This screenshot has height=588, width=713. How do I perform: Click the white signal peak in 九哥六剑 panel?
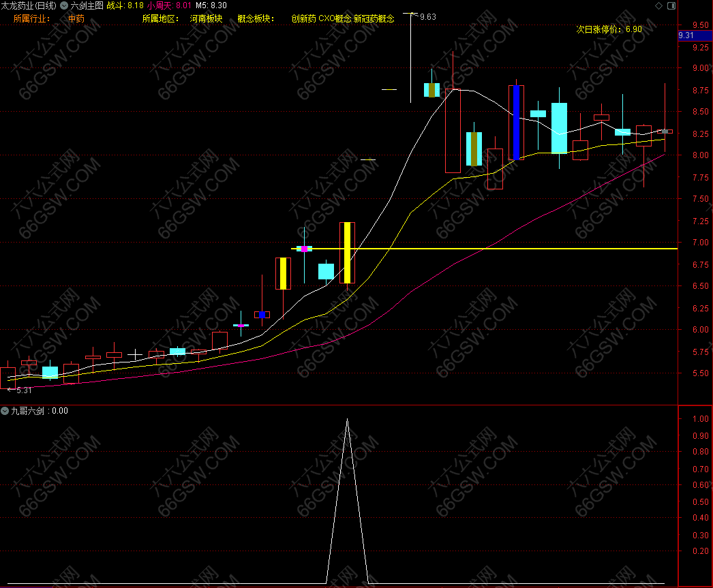point(348,420)
